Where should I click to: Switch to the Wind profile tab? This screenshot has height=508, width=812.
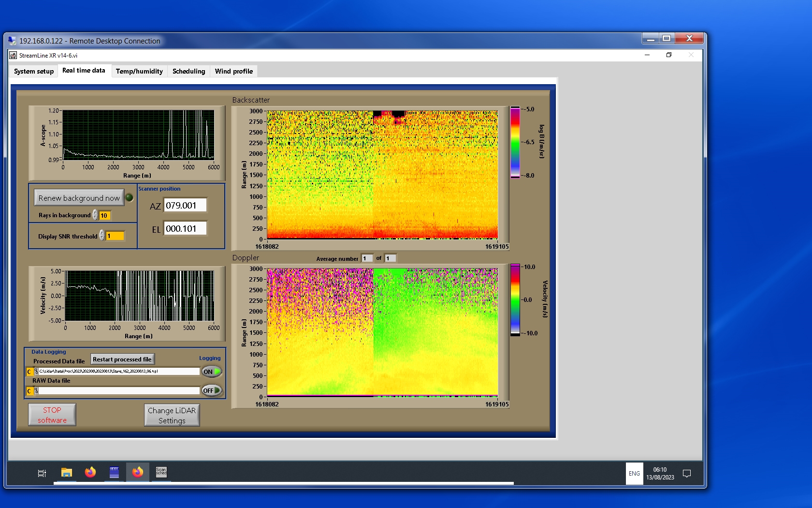(233, 71)
